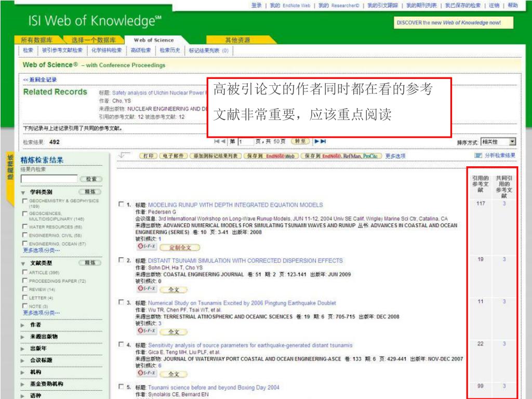
Task: Tick PROCEEDINGS PAPER document type checkbox
Action: pyautogui.click(x=24, y=281)
